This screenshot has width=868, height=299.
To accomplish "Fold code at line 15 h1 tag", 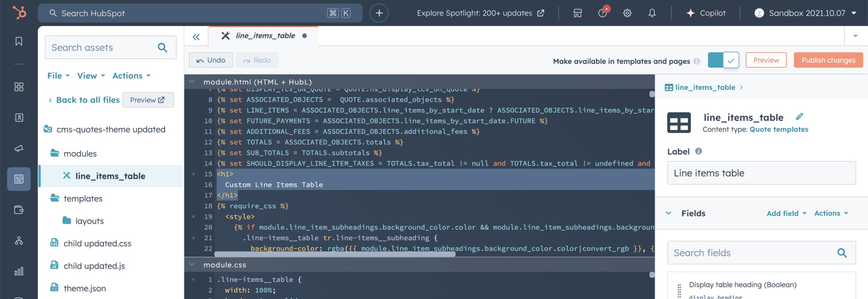I will point(193,174).
